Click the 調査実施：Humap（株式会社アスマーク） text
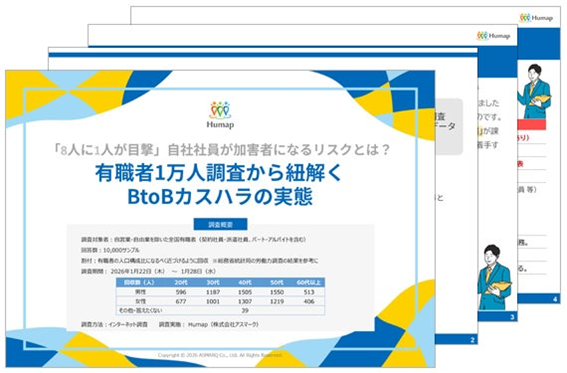 pos(209,324)
